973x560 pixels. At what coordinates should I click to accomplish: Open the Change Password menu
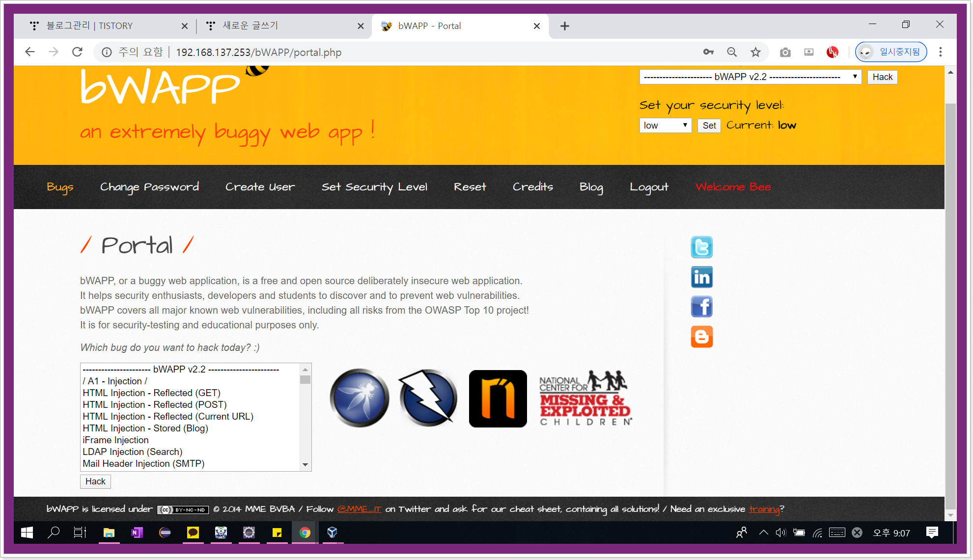[149, 187]
